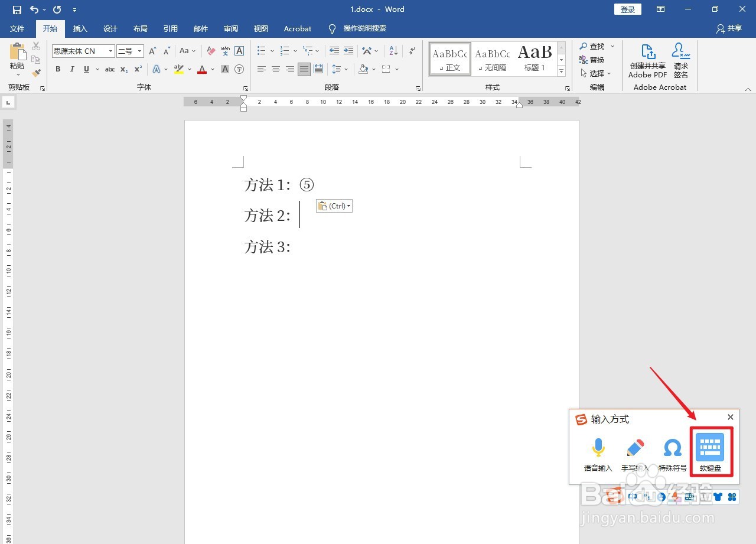The height and width of the screenshot is (544, 756).
Task: Apply superscript formatting
Action: point(138,69)
